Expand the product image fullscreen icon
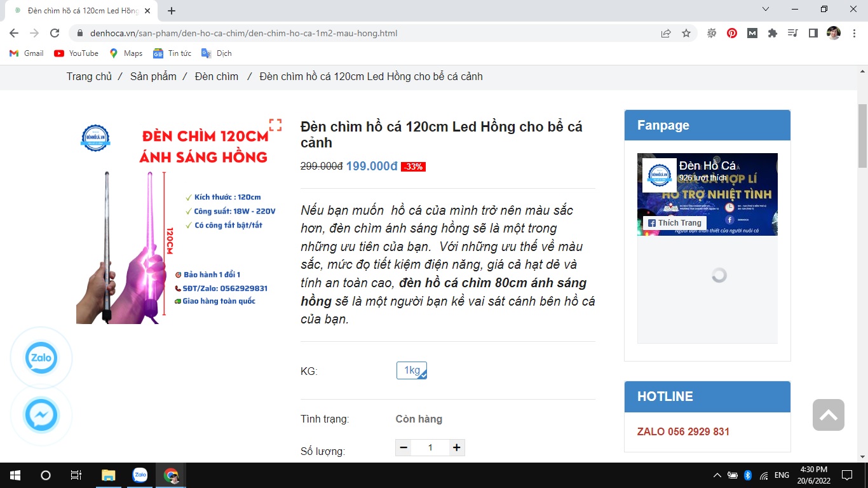 coord(275,125)
